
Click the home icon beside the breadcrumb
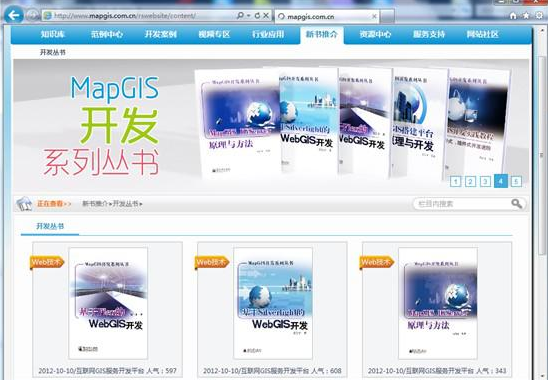(24, 203)
